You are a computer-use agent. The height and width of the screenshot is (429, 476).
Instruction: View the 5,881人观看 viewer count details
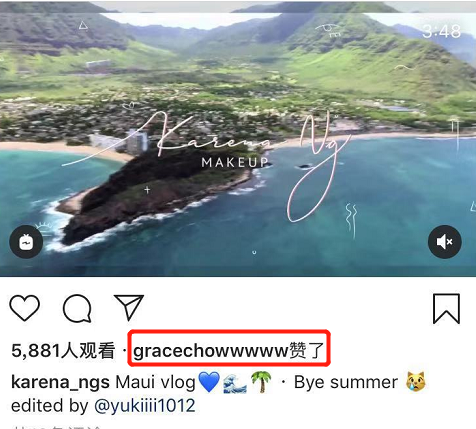(63, 351)
